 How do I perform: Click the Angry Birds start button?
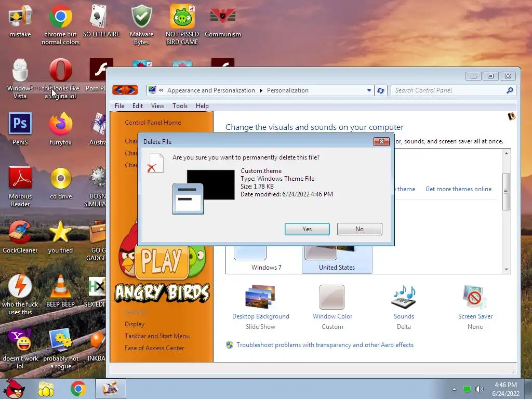[14, 389]
